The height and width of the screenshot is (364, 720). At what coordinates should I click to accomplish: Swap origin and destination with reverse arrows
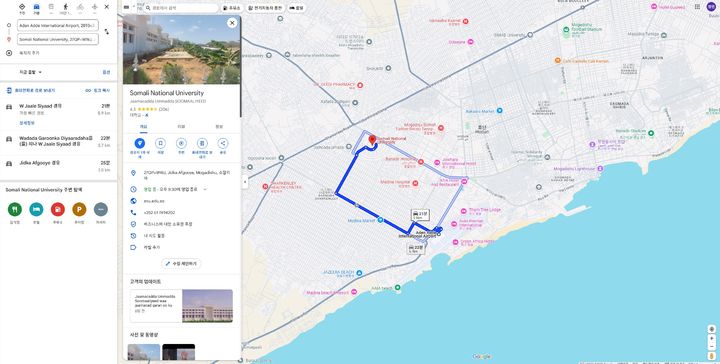[x=107, y=32]
